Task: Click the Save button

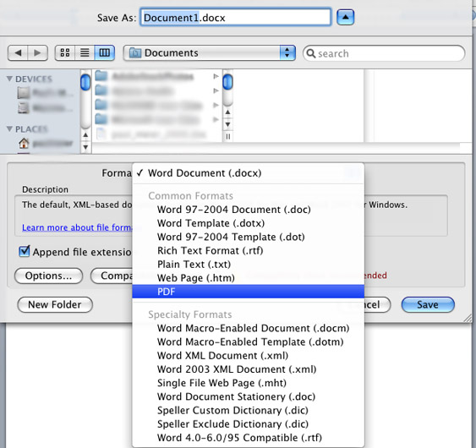Action: tap(428, 304)
